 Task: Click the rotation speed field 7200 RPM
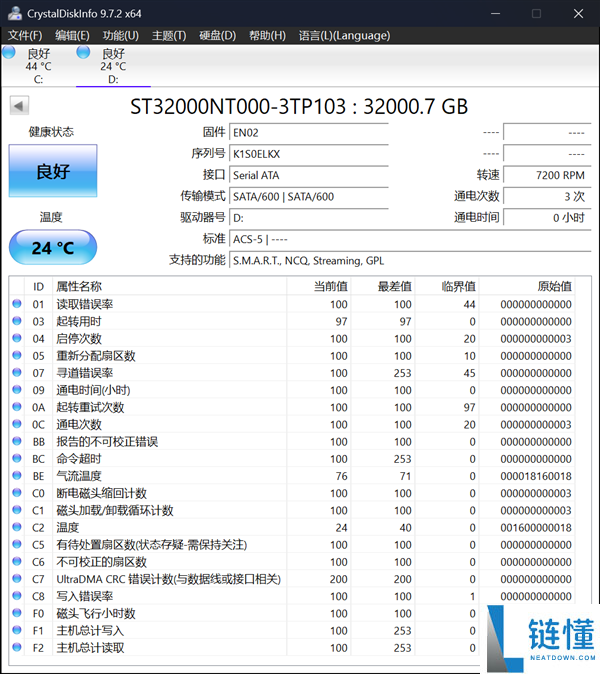click(547, 175)
